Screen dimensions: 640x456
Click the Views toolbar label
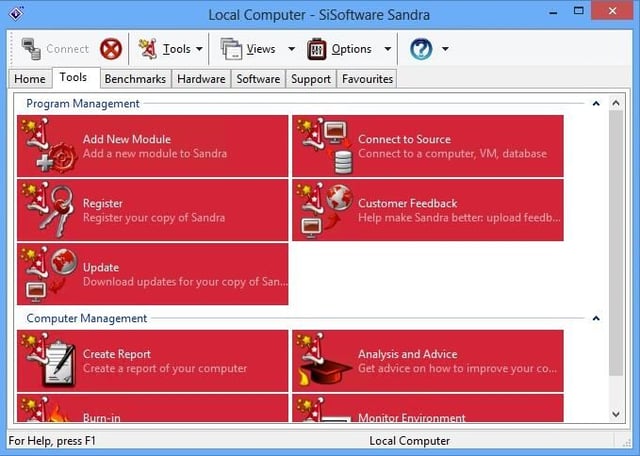tap(261, 49)
